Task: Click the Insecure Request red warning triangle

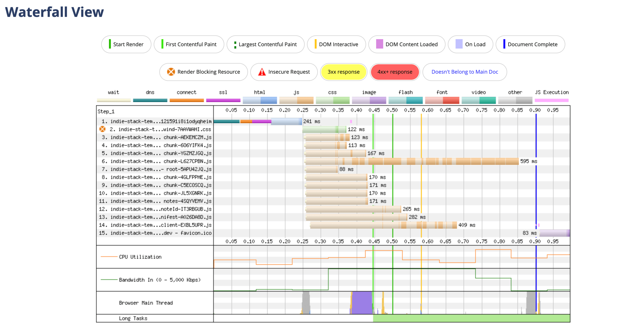Action: 262,72
